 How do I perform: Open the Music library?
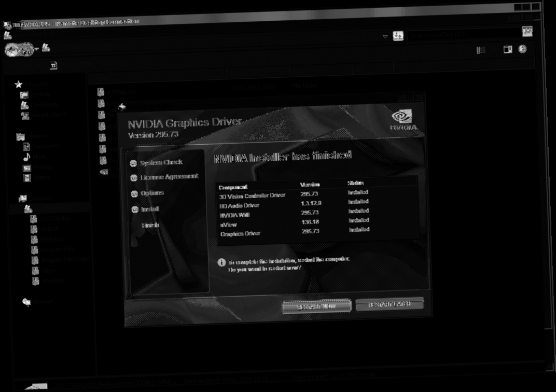tap(35, 157)
